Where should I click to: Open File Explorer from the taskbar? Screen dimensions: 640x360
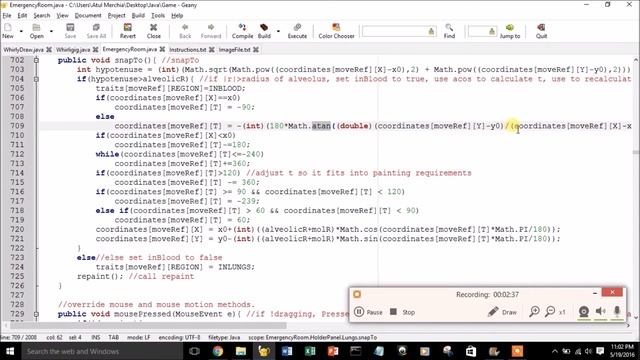coord(241,351)
